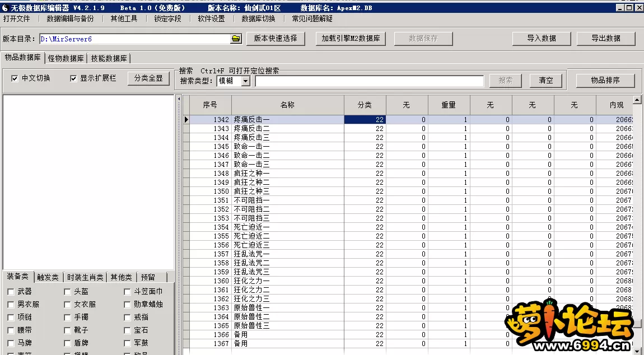Select the row named 不可阻挡三
The height and width of the screenshot is (355, 644).
[408, 218]
